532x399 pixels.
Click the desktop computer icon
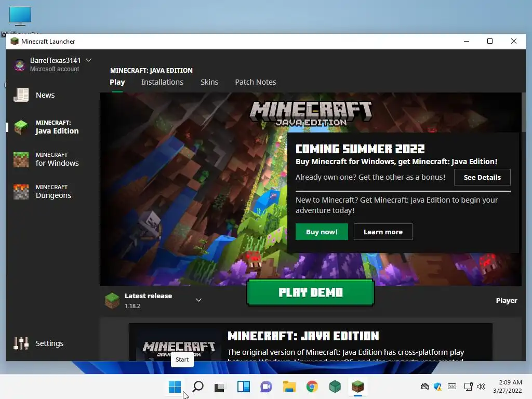(20, 16)
